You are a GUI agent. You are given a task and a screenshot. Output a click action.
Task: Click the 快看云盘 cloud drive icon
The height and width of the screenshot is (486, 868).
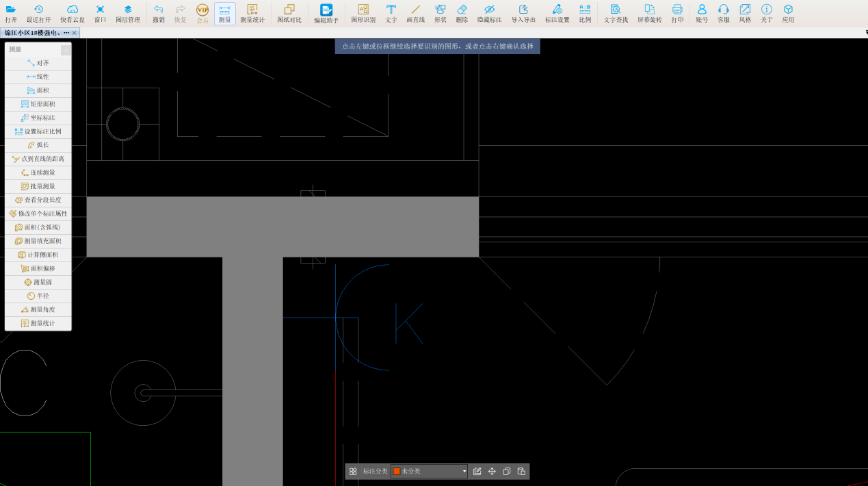click(73, 13)
